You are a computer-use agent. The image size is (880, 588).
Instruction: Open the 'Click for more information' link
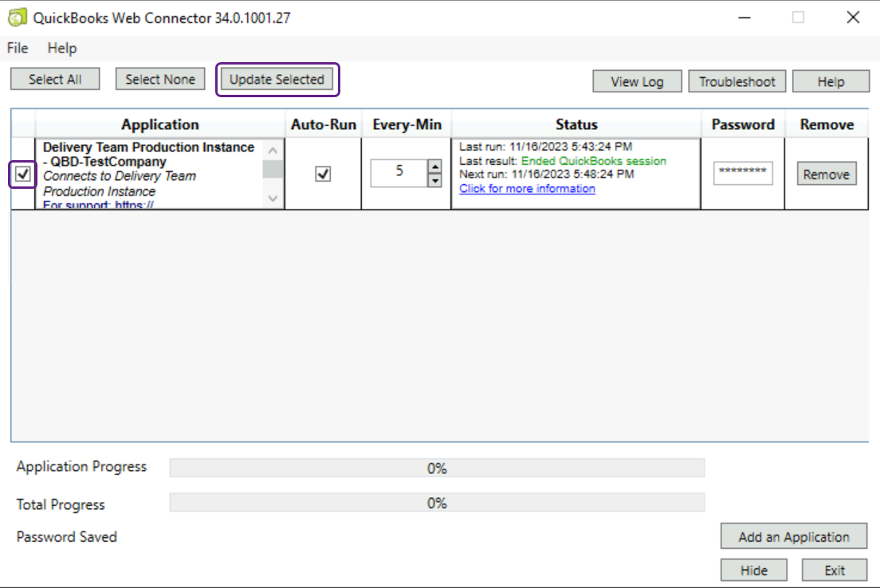click(x=527, y=189)
